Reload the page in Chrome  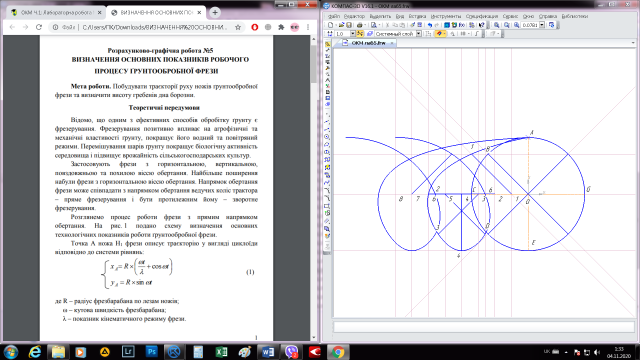pyautogui.click(x=39, y=27)
